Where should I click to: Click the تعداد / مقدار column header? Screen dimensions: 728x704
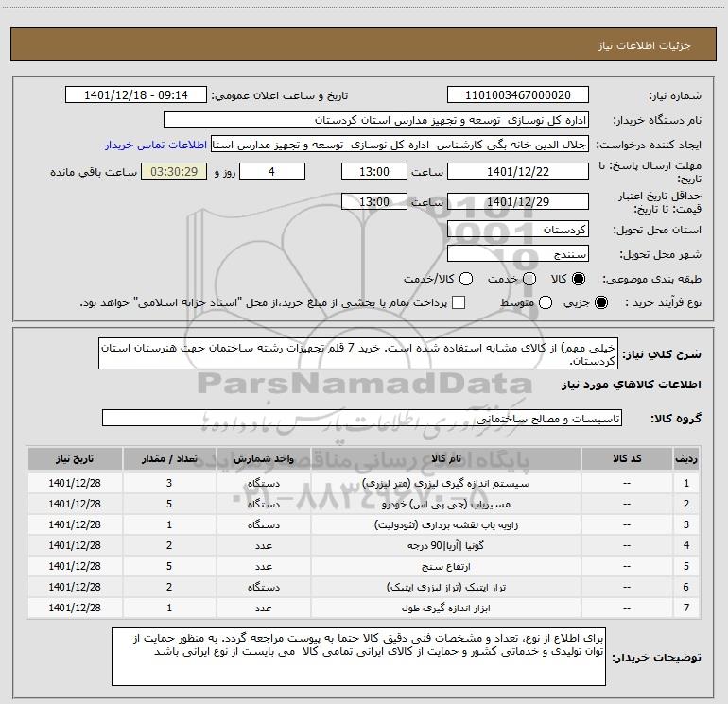[x=169, y=459]
